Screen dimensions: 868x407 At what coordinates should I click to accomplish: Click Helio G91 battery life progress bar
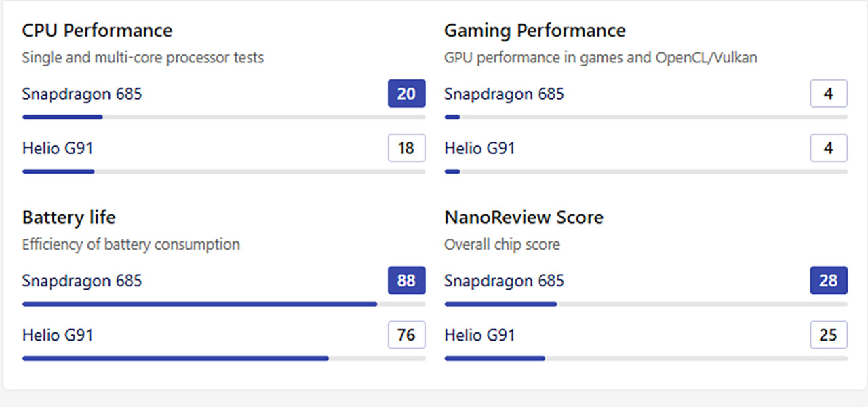[x=224, y=358]
